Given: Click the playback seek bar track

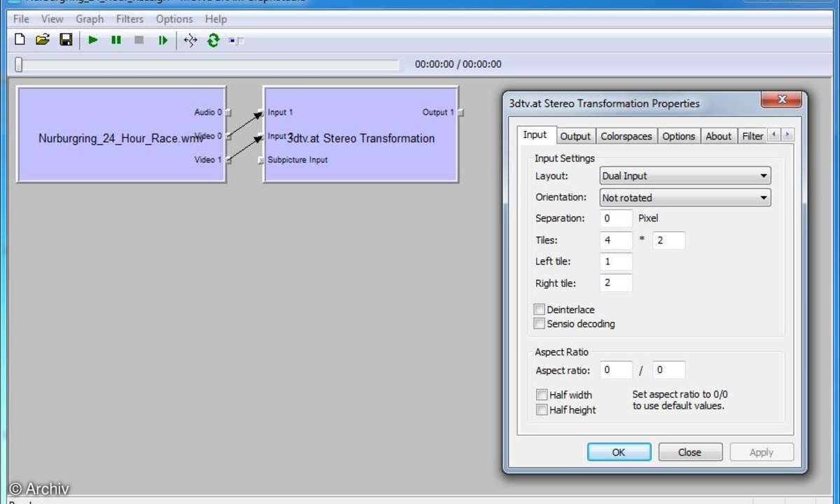Looking at the screenshot, I should click(x=209, y=65).
